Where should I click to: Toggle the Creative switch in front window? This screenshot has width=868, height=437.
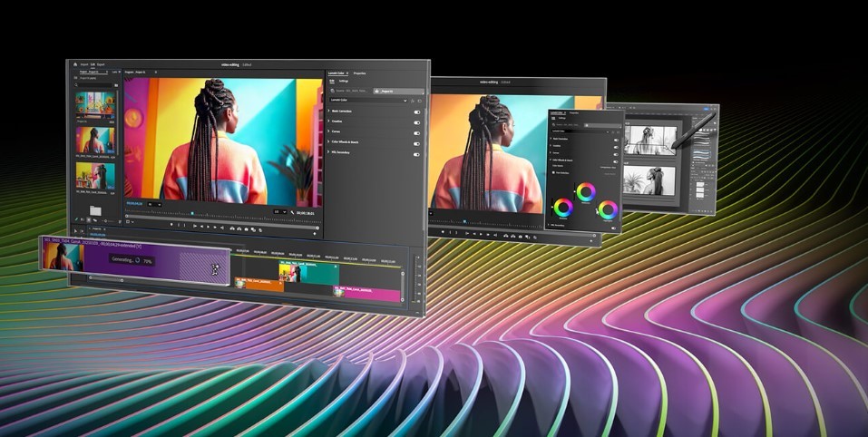pos(417,122)
